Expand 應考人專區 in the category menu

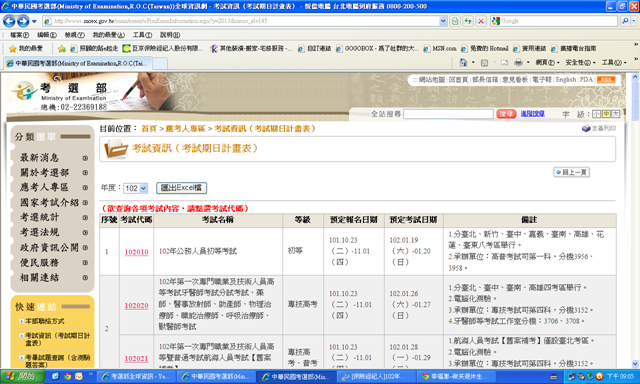85,188
